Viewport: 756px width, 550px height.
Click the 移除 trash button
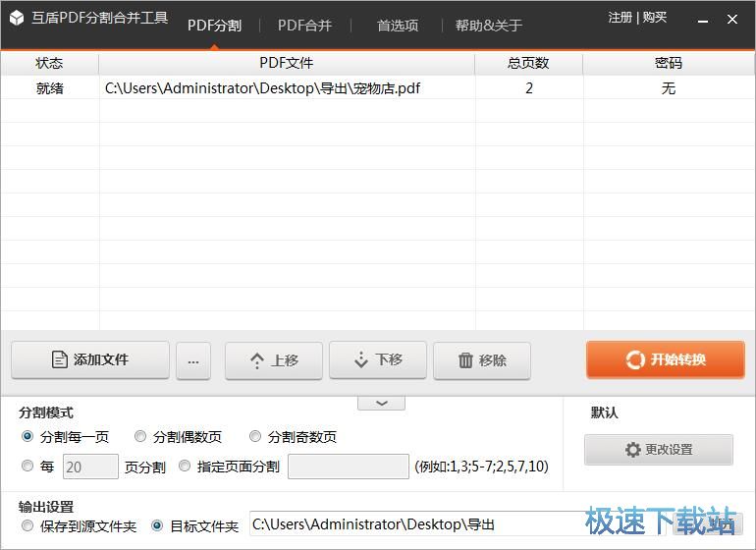click(x=482, y=360)
